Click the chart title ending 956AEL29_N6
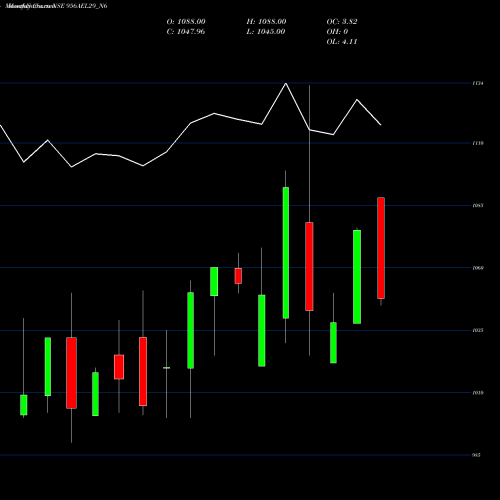The width and height of the screenshot is (500, 500). 57,6
